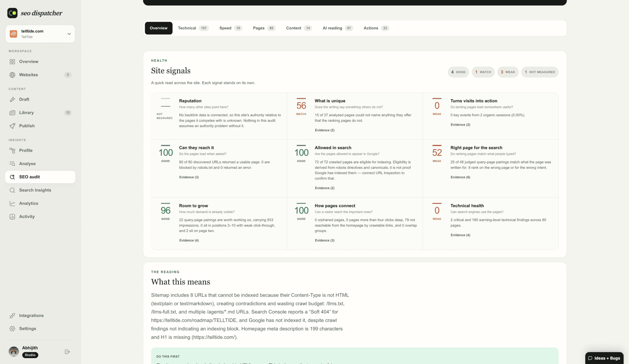Click the telltide.com site favicon

pyautogui.click(x=13, y=34)
